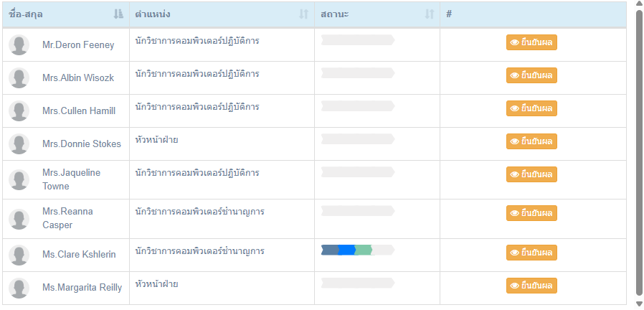Select the name Mrs.Reanna Casper
The width and height of the screenshot is (644, 310).
point(67,218)
